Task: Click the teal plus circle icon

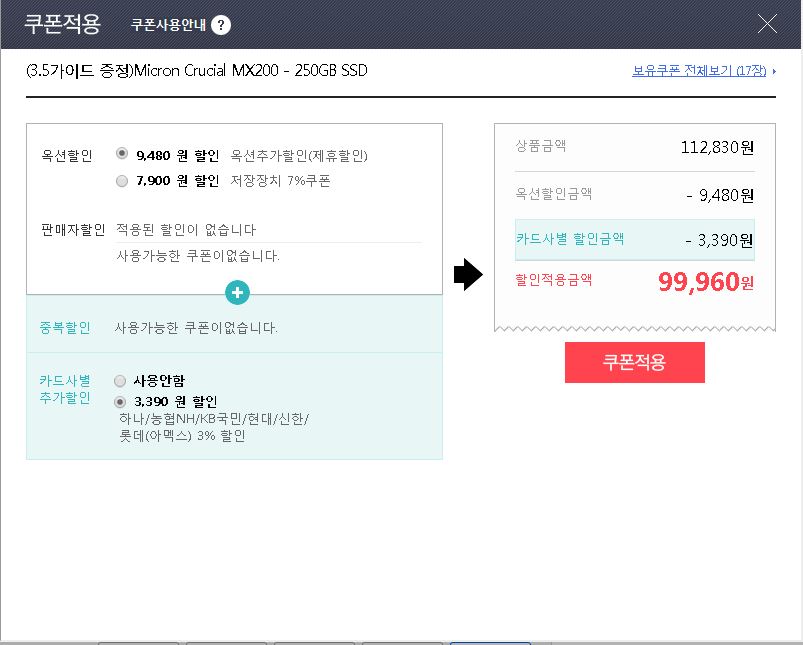Action: pyautogui.click(x=238, y=293)
